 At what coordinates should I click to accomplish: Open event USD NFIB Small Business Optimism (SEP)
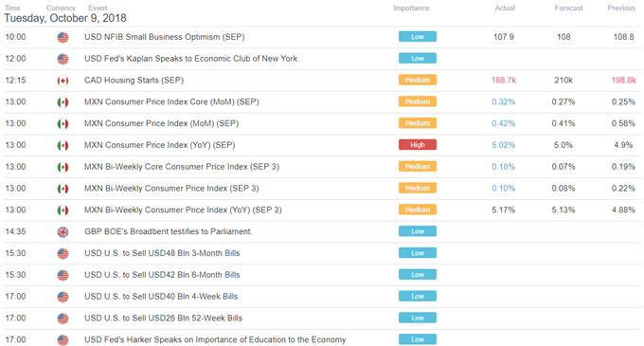coord(164,37)
